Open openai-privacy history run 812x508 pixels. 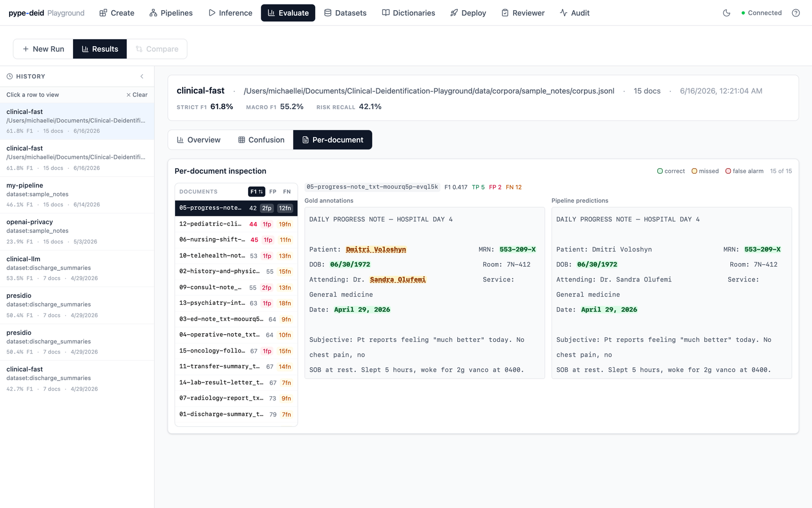(77, 232)
